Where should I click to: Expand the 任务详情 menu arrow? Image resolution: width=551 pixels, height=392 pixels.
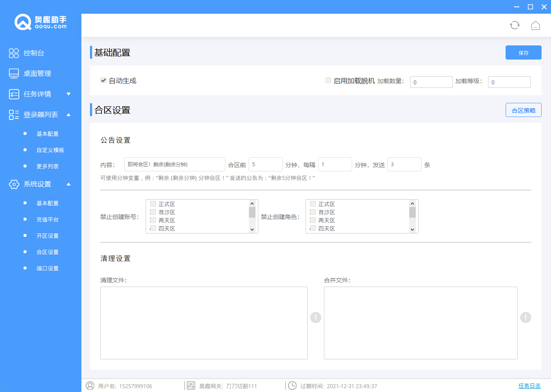tap(69, 94)
